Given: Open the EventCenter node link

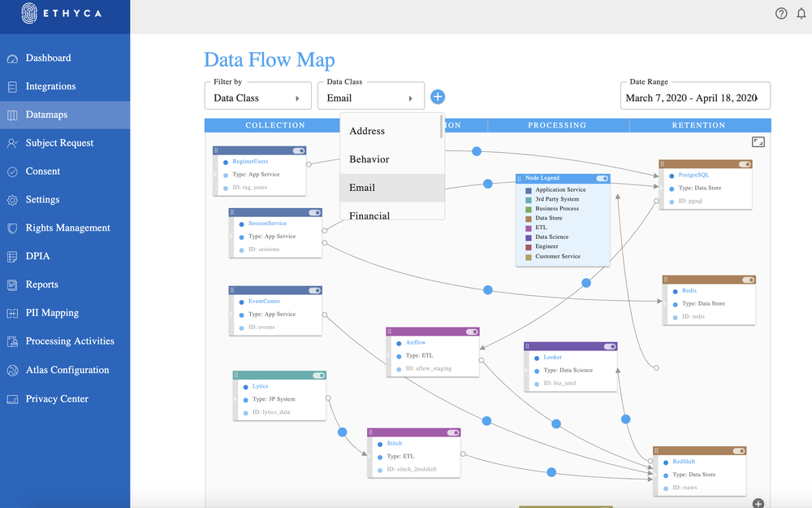Looking at the screenshot, I should [264, 302].
